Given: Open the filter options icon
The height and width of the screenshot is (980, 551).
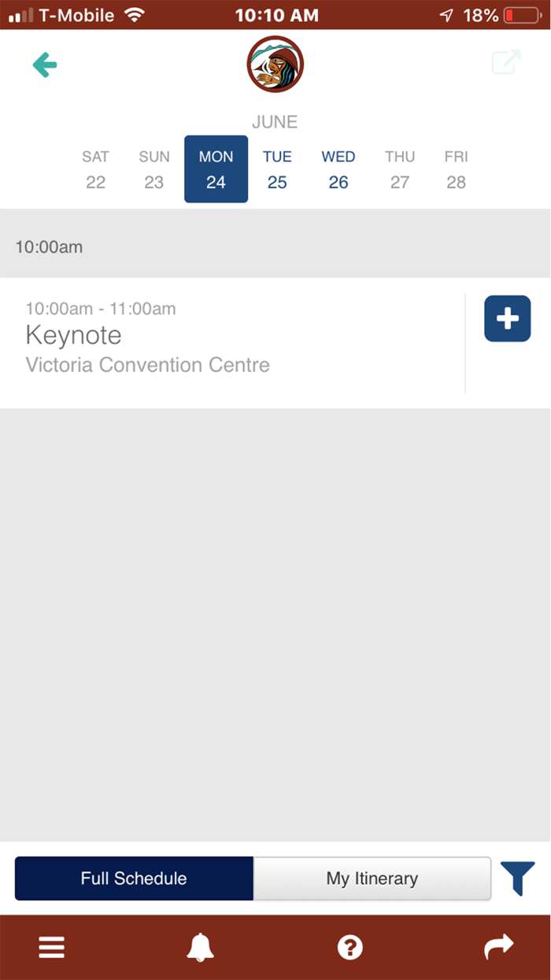Looking at the screenshot, I should pos(519,878).
